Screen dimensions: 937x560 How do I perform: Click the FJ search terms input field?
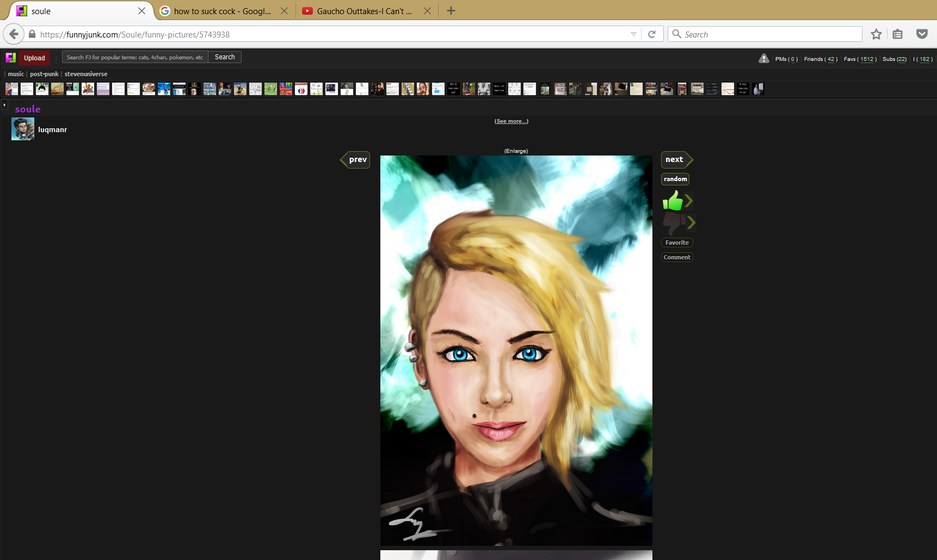point(134,57)
